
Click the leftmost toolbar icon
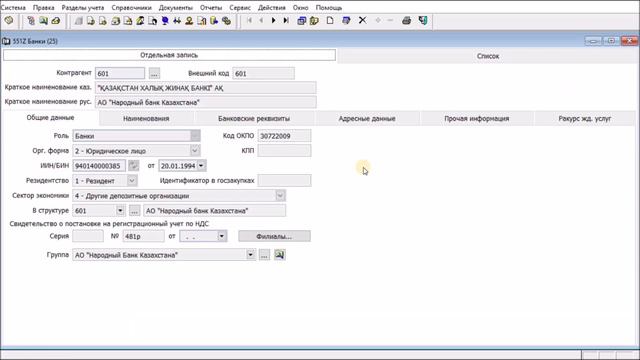click(9, 20)
